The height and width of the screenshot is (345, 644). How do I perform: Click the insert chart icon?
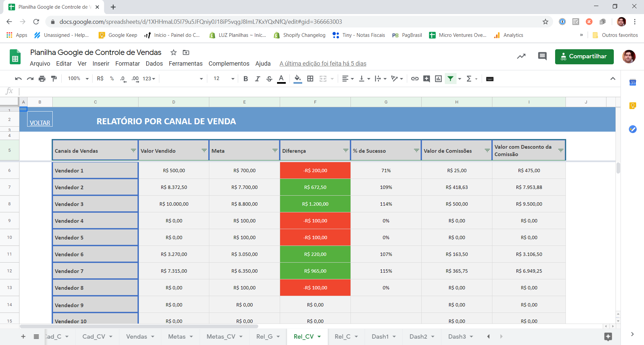pyautogui.click(x=438, y=79)
